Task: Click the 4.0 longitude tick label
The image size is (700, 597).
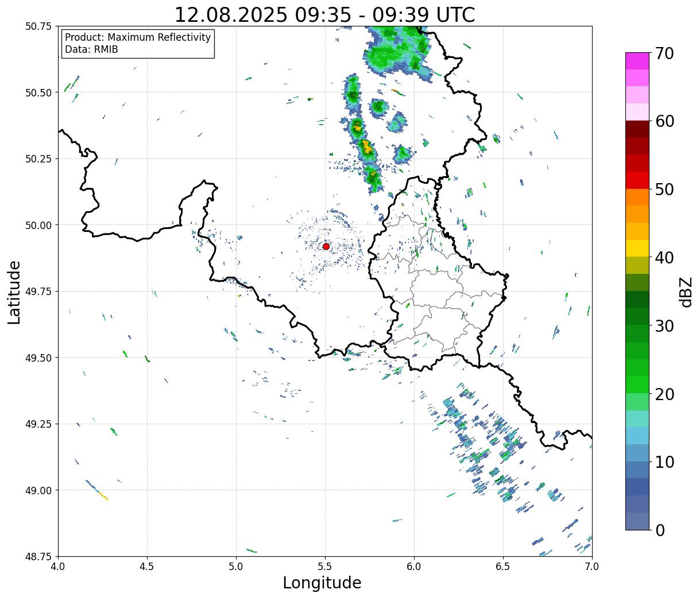Action: point(58,567)
